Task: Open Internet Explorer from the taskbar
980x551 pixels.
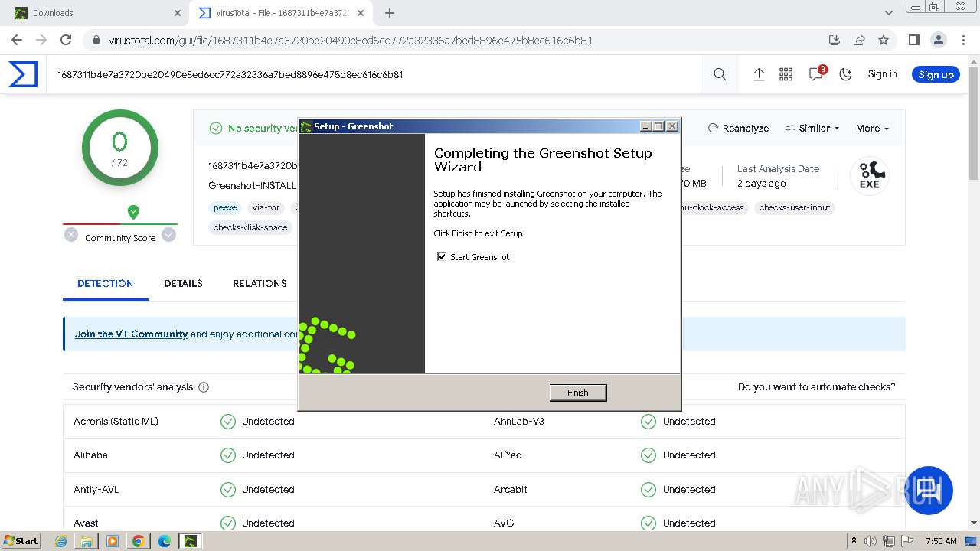Action: tap(60, 541)
